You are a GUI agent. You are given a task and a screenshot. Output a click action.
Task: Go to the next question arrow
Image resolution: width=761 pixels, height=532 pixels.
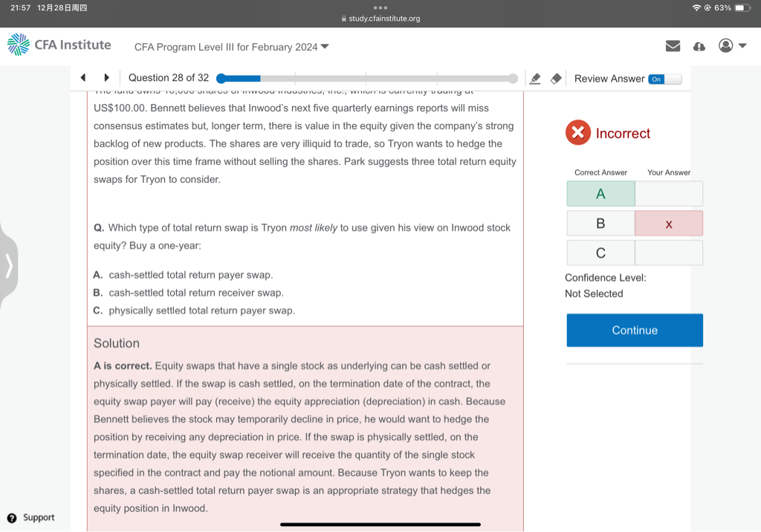107,78
